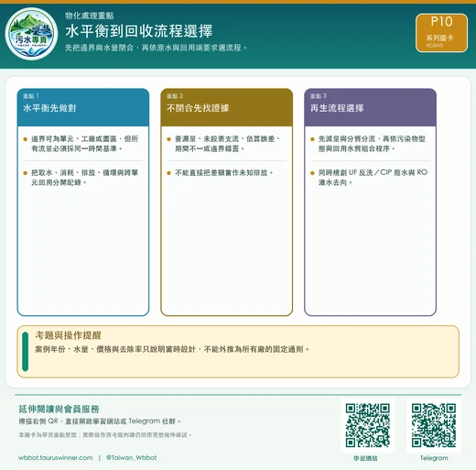Click the category label 物化處理重點
Image resolution: width=476 pixels, height=470 pixels.
coord(90,16)
